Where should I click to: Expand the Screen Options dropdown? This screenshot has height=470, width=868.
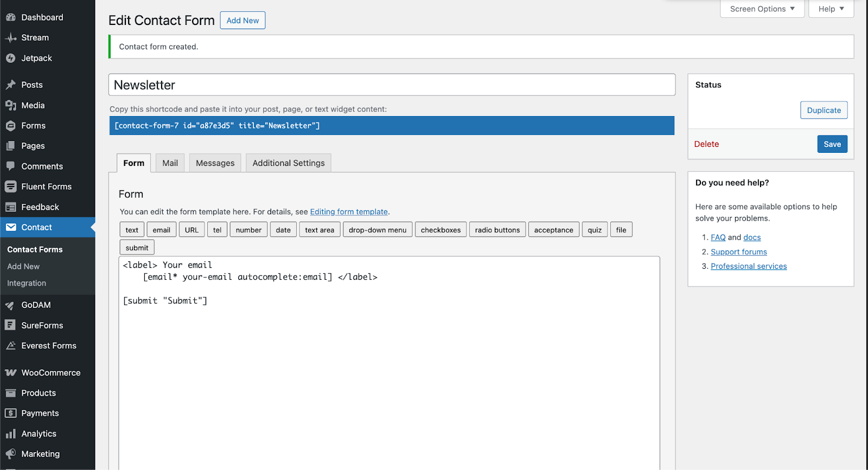coord(762,9)
